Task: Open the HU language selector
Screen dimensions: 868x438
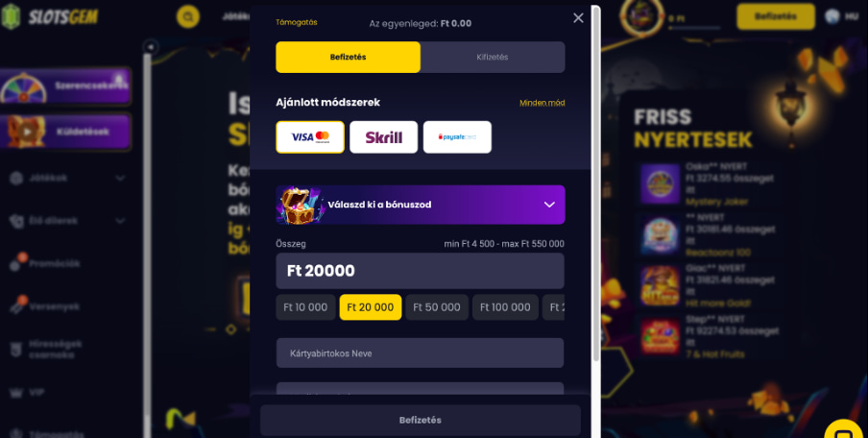Action: tap(841, 16)
